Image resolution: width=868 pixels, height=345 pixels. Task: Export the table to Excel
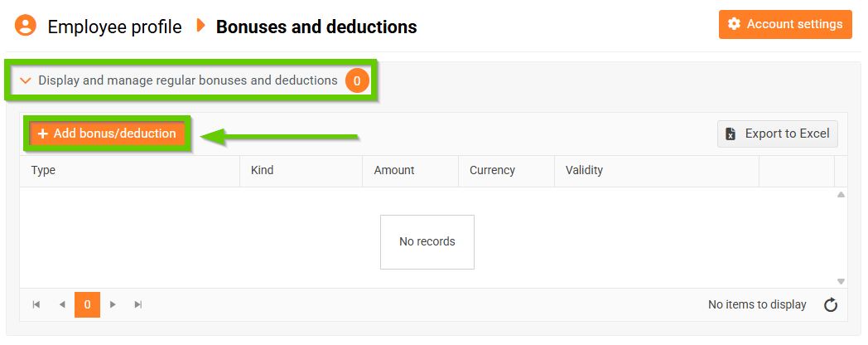[778, 134]
